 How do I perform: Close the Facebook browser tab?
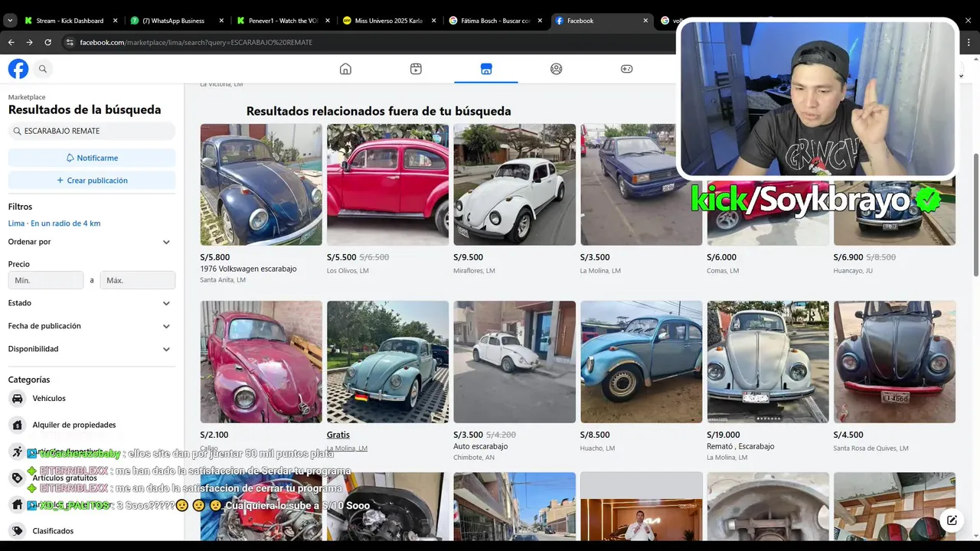pyautogui.click(x=645, y=21)
